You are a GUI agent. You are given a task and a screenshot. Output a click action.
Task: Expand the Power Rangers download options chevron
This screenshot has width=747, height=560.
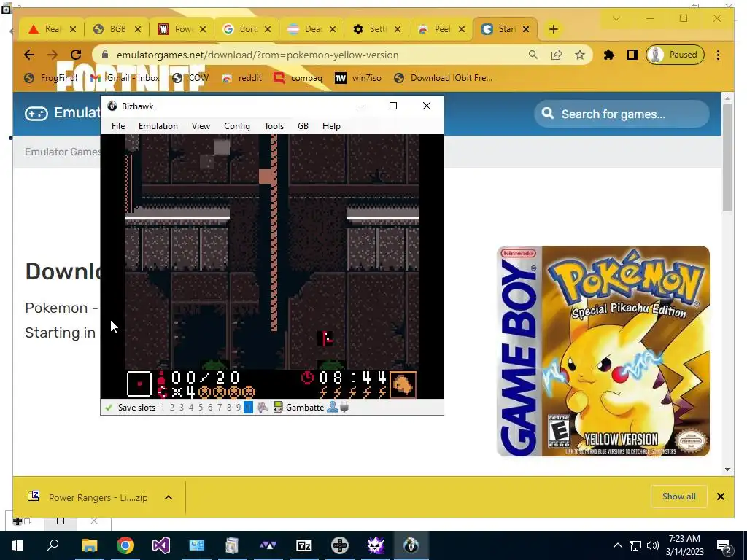[x=169, y=497]
